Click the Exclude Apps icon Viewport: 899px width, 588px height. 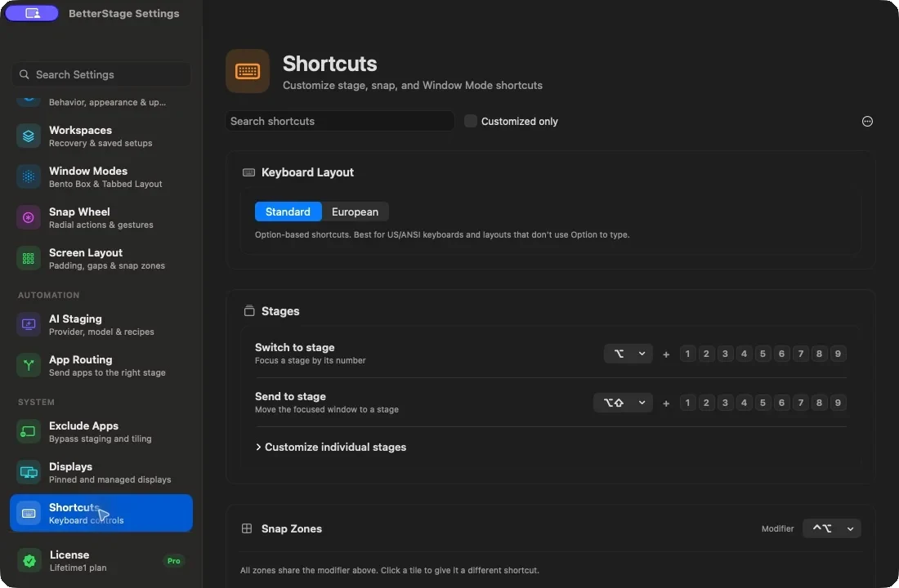(28, 431)
